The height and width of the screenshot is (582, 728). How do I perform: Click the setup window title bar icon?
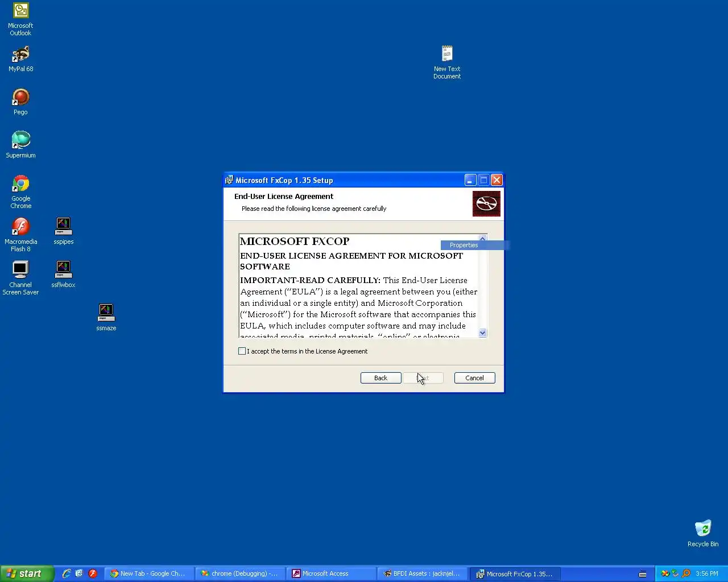pos(229,180)
